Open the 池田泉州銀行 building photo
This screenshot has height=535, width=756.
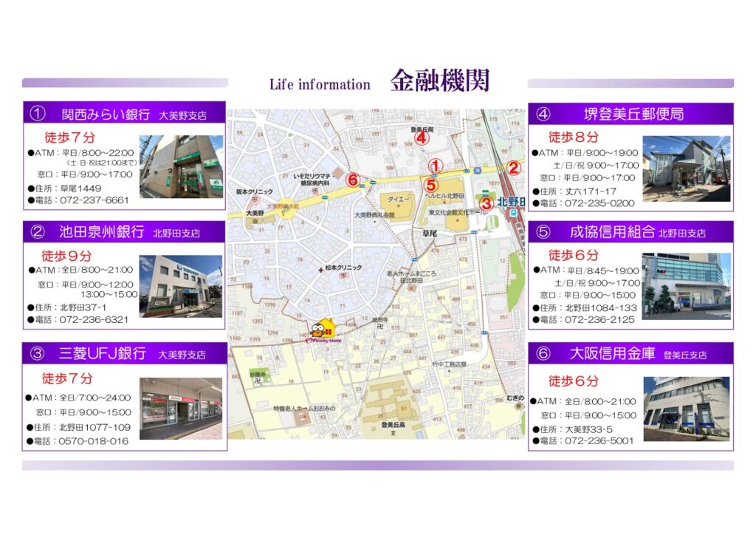tap(181, 286)
